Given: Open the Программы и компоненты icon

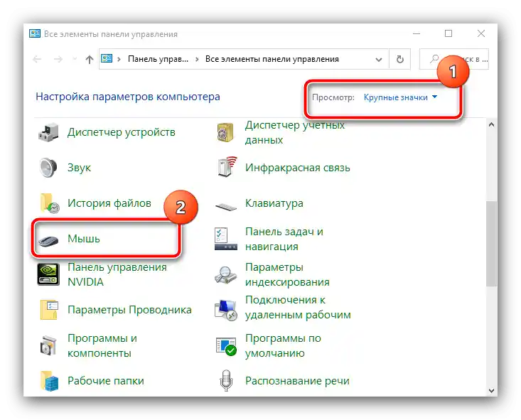Looking at the screenshot, I should click(x=48, y=345).
